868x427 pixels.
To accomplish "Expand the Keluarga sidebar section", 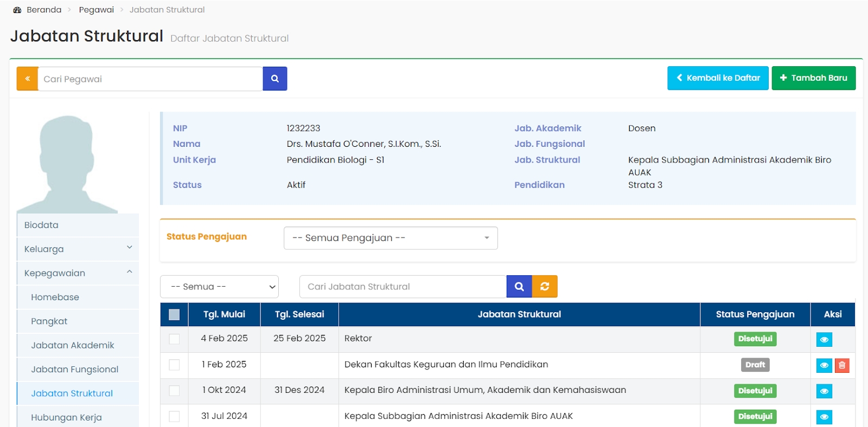I will click(x=78, y=249).
